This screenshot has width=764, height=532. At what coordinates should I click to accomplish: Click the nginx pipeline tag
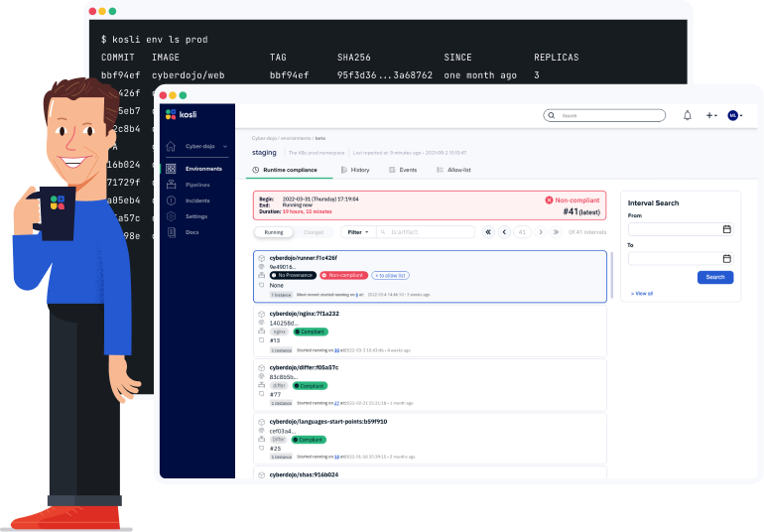click(x=280, y=332)
